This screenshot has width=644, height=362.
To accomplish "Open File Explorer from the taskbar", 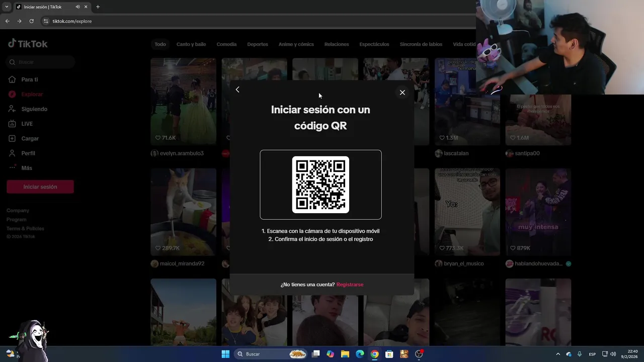I will [345, 354].
